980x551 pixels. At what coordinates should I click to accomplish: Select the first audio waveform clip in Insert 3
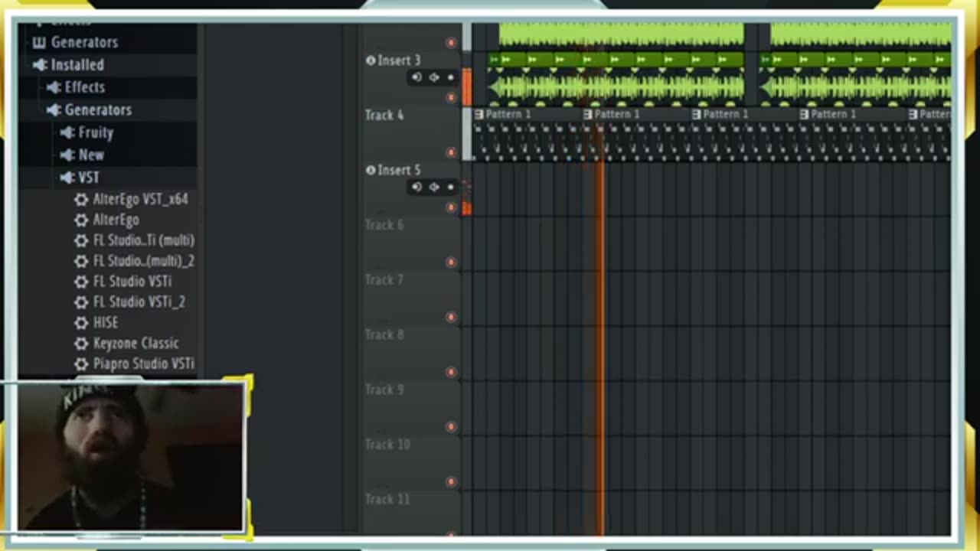click(616, 79)
